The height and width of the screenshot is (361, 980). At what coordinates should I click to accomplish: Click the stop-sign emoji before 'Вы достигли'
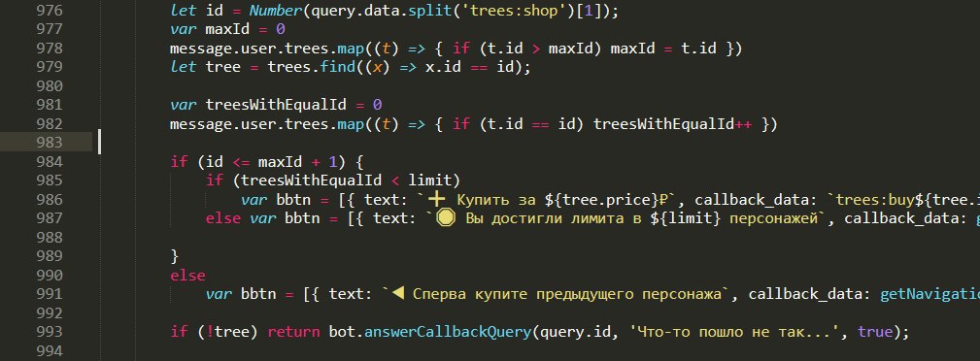(x=446, y=218)
